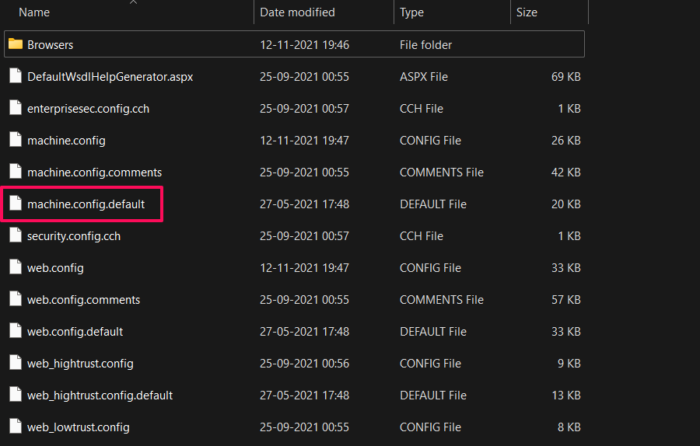Click the machine.config file icon
Screen dimensions: 700x446
(15, 140)
